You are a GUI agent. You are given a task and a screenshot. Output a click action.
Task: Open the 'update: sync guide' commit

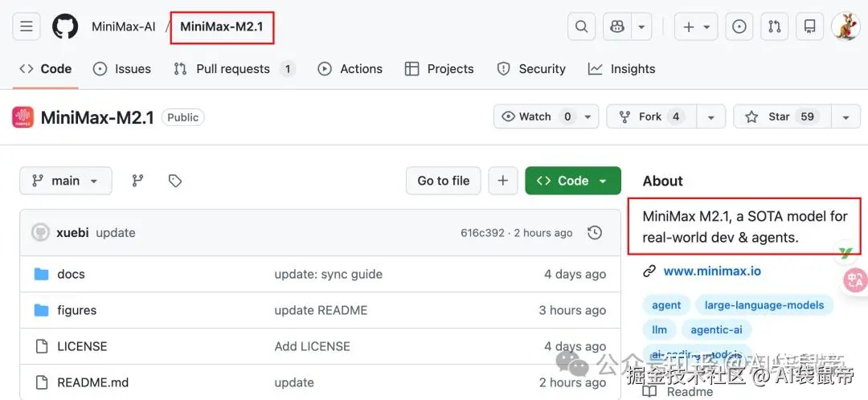(328, 274)
